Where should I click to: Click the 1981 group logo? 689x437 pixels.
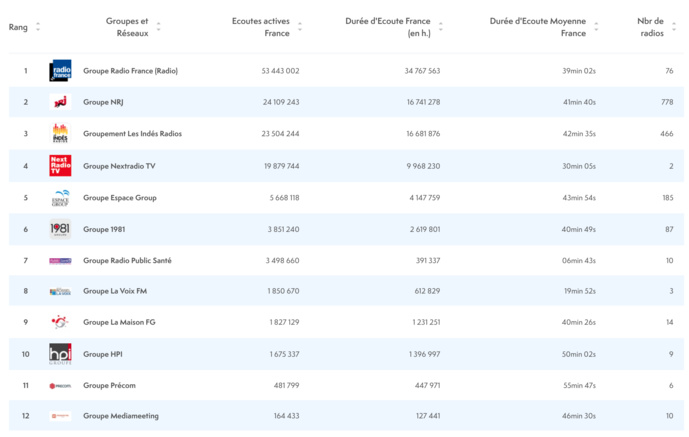(x=60, y=229)
